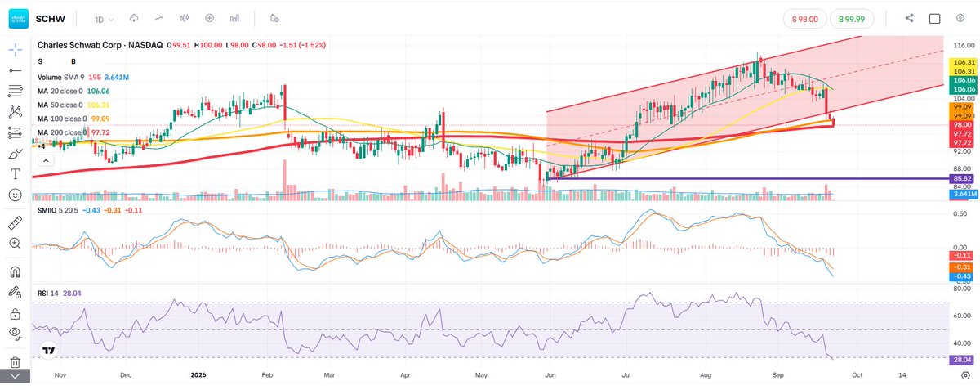Open the 1D interval dropdown
The width and height of the screenshot is (980, 390).
tap(105, 18)
